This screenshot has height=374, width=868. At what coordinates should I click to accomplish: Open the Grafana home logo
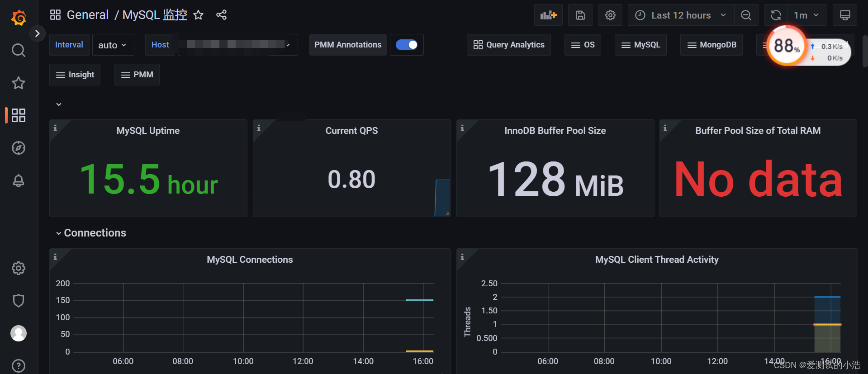coord(19,18)
